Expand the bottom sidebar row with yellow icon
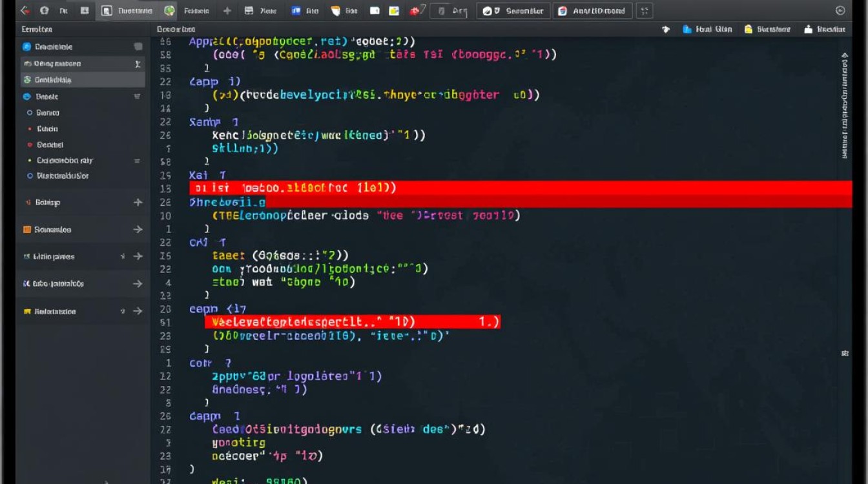This screenshot has width=868, height=484. (x=138, y=311)
